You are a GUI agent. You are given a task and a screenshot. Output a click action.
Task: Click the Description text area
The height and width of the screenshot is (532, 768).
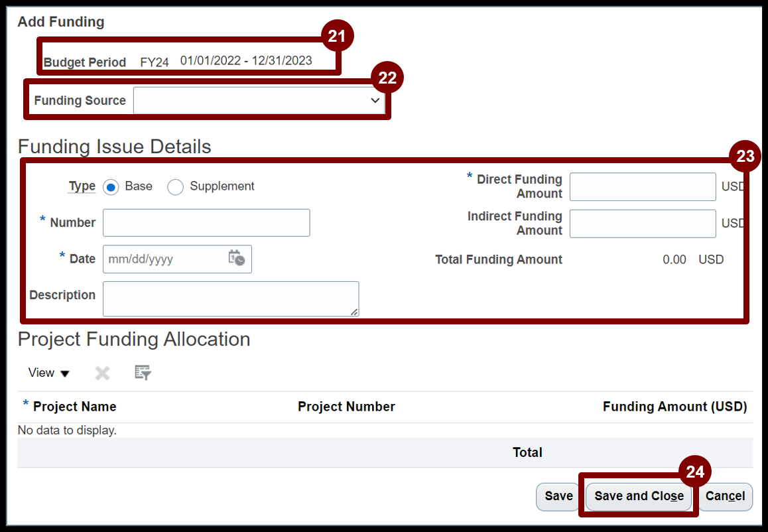click(231, 299)
